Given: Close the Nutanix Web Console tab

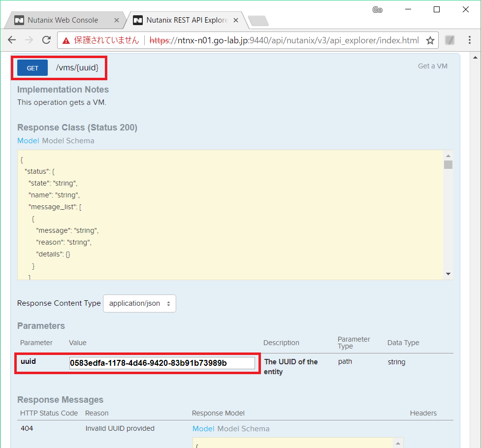Looking at the screenshot, I should [x=117, y=20].
